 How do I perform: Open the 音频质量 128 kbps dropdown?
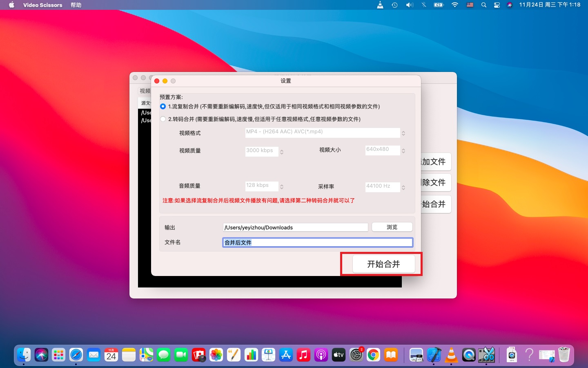(x=265, y=186)
